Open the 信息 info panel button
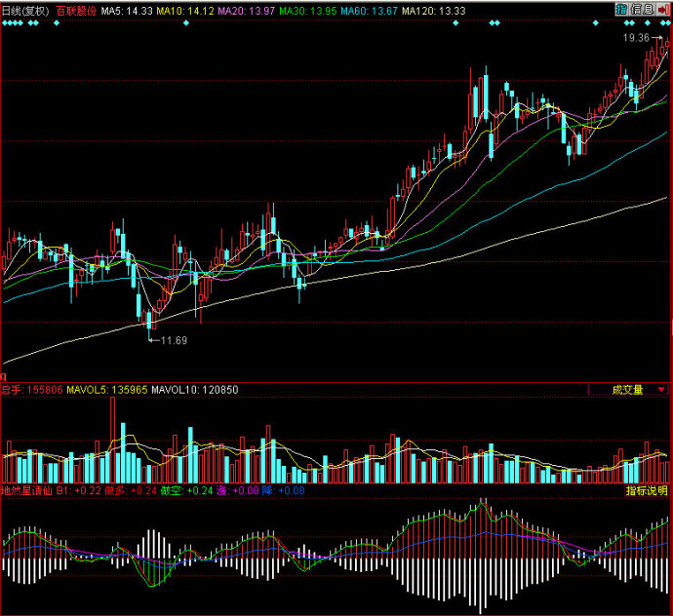673x616 pixels. pos(642,10)
